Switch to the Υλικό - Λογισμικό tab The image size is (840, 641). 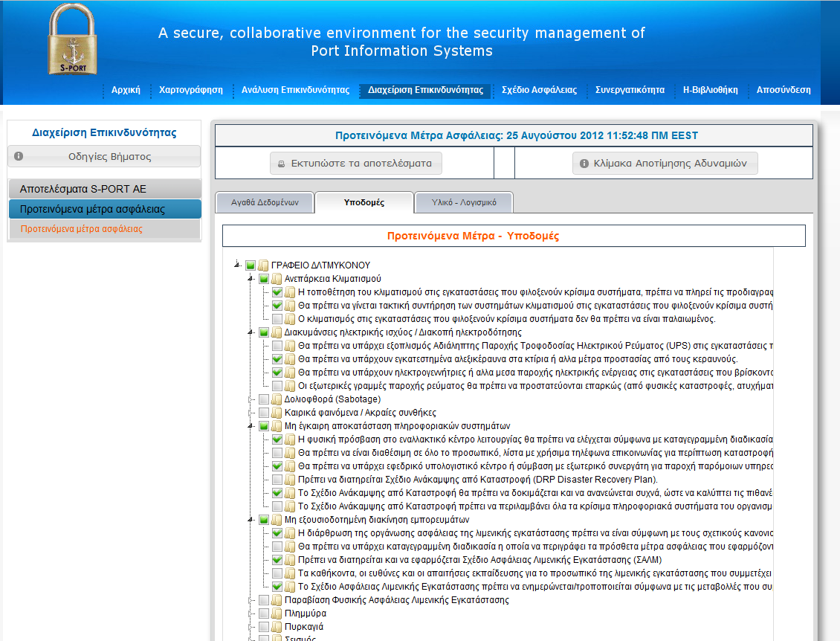click(x=464, y=202)
